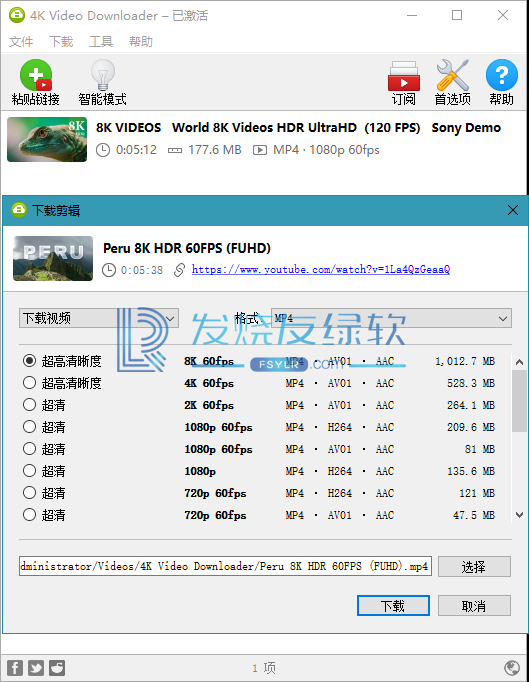Open the 格式 MP4 format dropdown
Screen dimensions: 529x682
coord(392,318)
